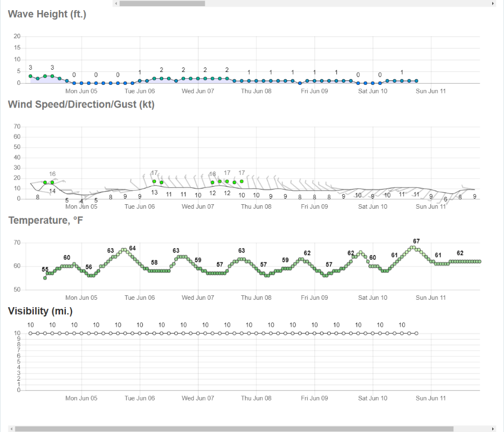
Task: Click Mon Jun 05 label under Wave Height chart
Action: pos(82,91)
